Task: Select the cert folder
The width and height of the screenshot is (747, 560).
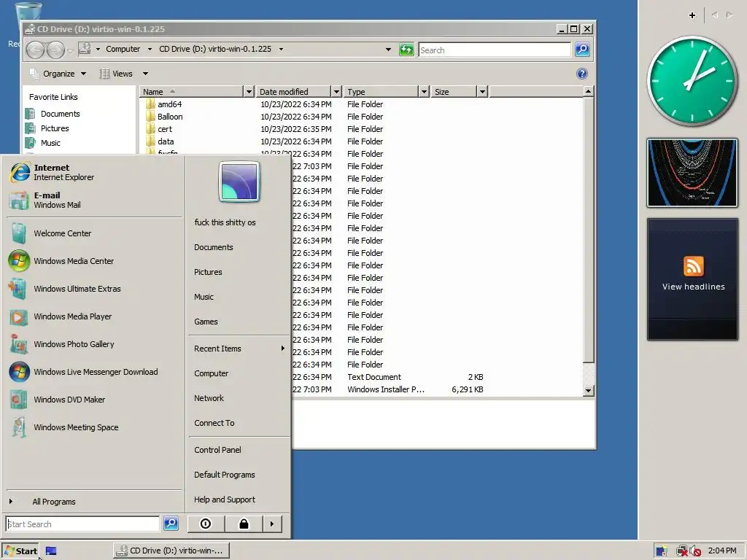Action: pyautogui.click(x=165, y=129)
